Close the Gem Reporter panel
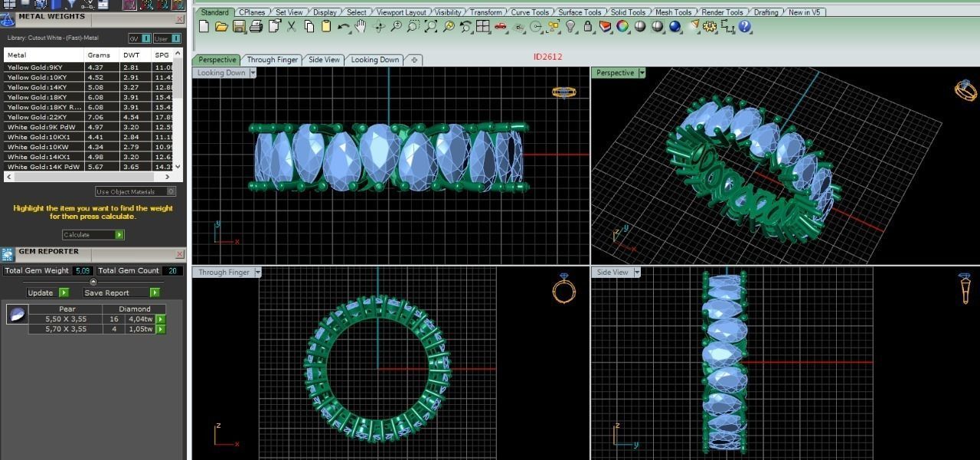This screenshot has height=460, width=980. [x=180, y=254]
